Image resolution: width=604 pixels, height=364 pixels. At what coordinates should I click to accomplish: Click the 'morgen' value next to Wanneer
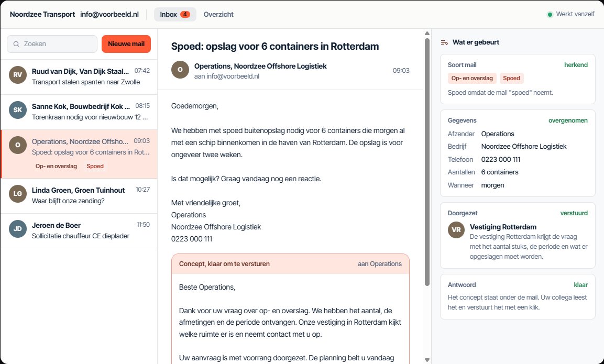click(x=492, y=185)
